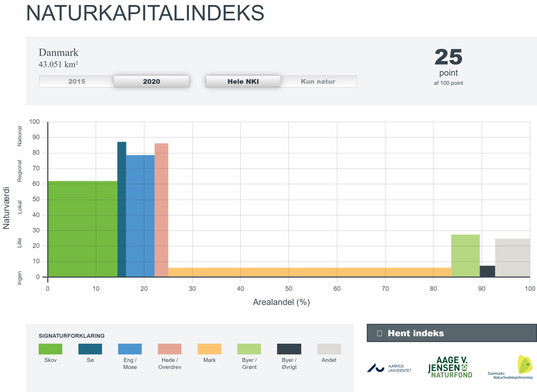
Task: Click the Andet grey legend swatch
Action: 329,349
